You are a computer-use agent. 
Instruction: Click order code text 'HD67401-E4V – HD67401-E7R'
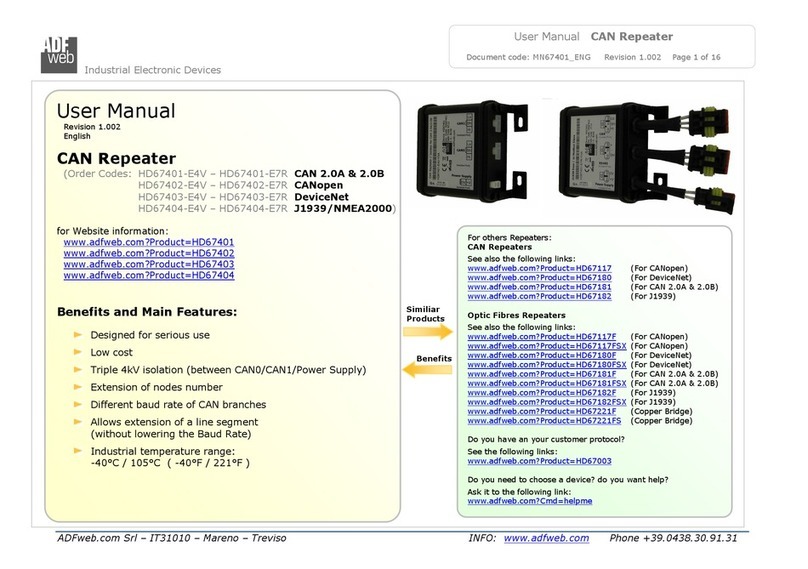coord(213,174)
